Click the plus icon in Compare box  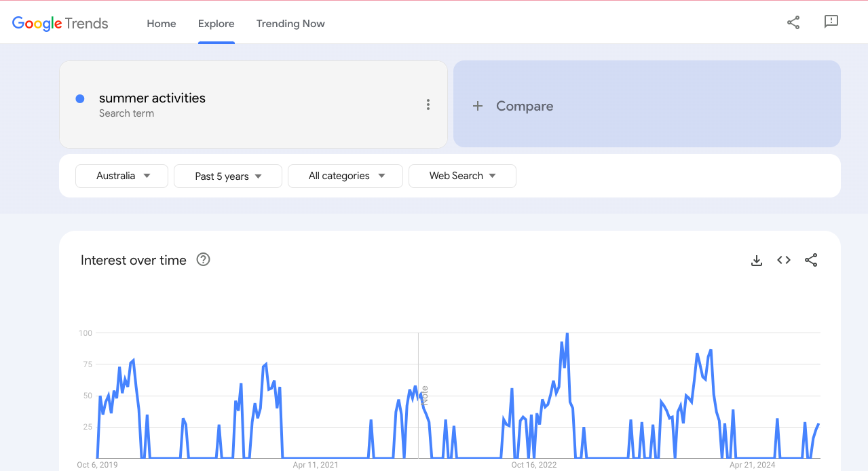478,106
